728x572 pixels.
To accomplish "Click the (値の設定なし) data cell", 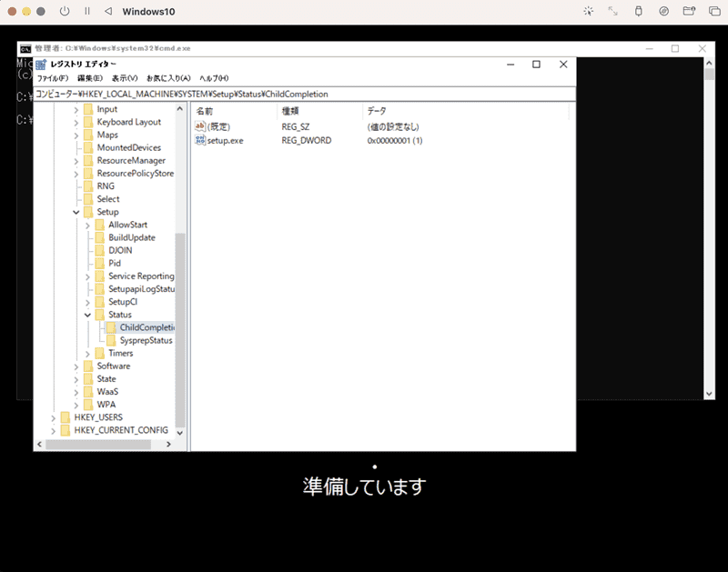I will (x=393, y=126).
